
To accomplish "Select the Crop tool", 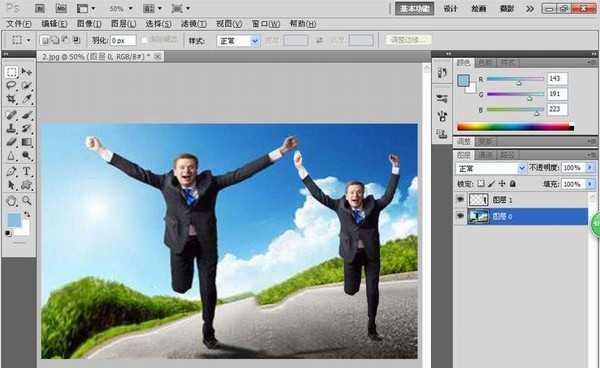I will (x=11, y=99).
